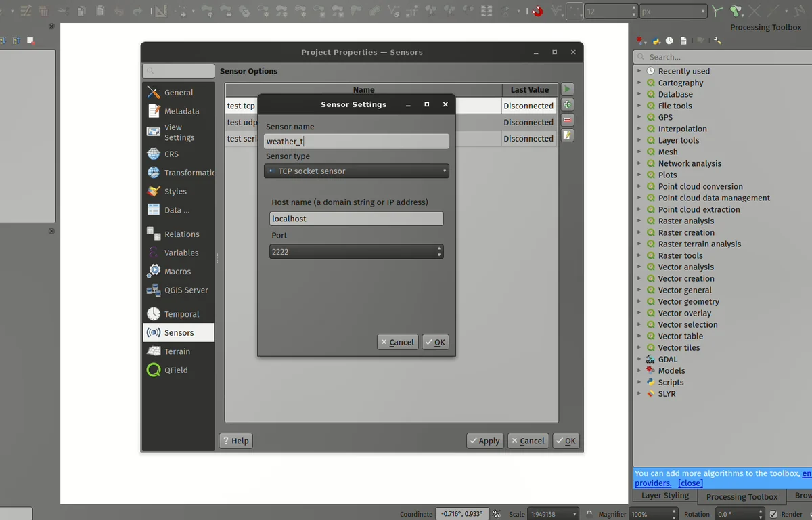Toggle the Render checkbox in status bar

773,514
